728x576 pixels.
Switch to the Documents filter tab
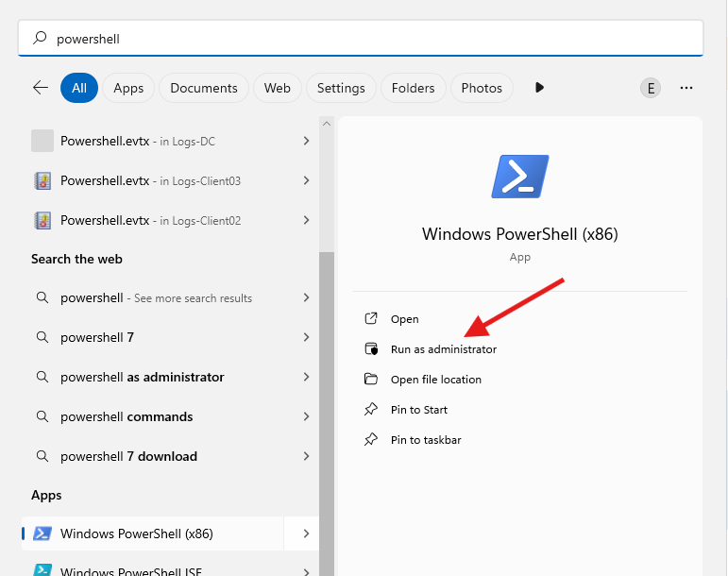coord(204,88)
